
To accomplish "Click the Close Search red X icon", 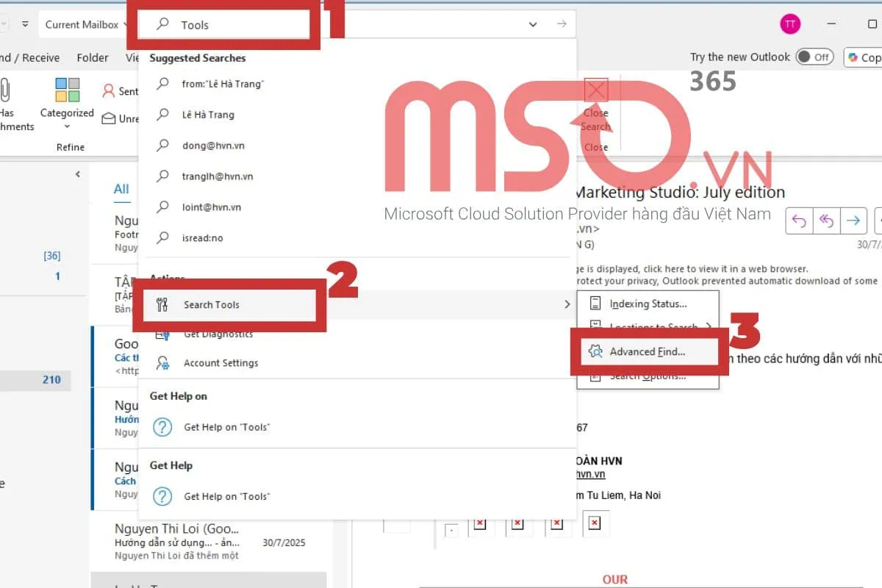I will coord(595,90).
